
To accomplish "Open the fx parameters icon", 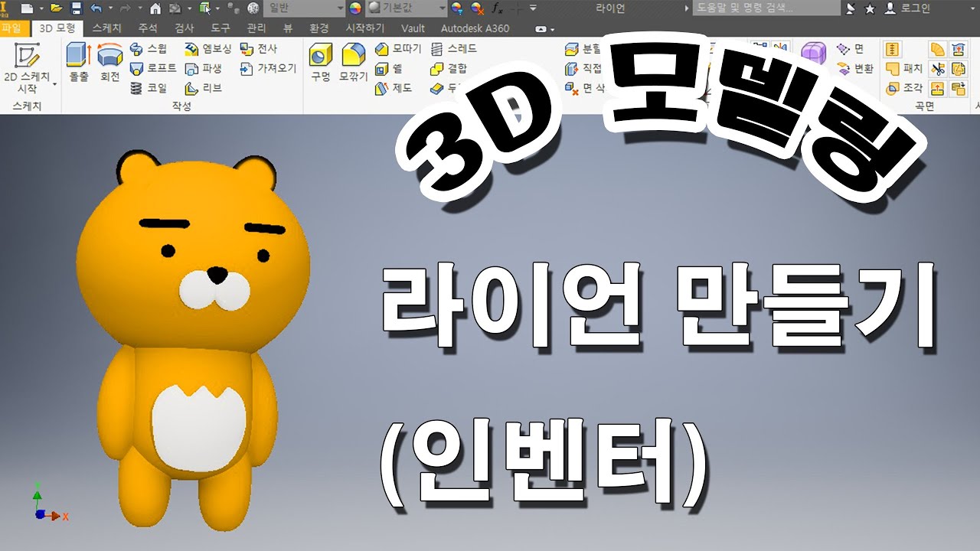I will (x=497, y=8).
